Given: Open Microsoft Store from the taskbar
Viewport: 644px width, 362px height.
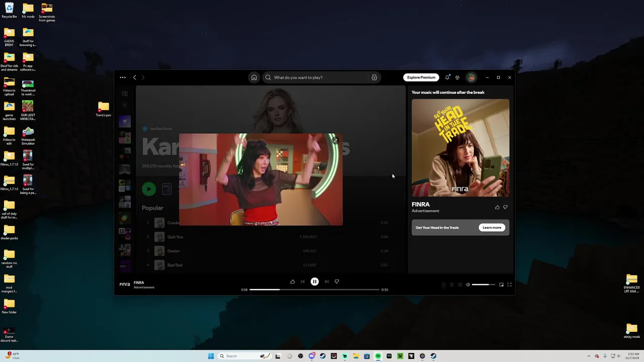Looking at the screenshot, I should point(367,356).
